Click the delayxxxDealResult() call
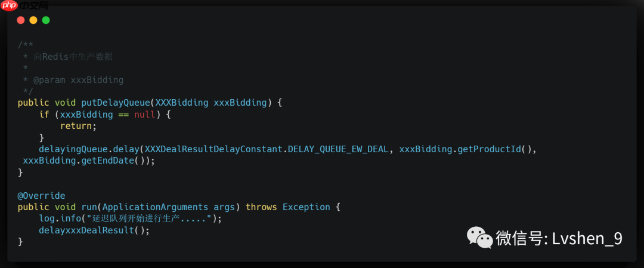This screenshot has height=268, width=644. coord(94,230)
